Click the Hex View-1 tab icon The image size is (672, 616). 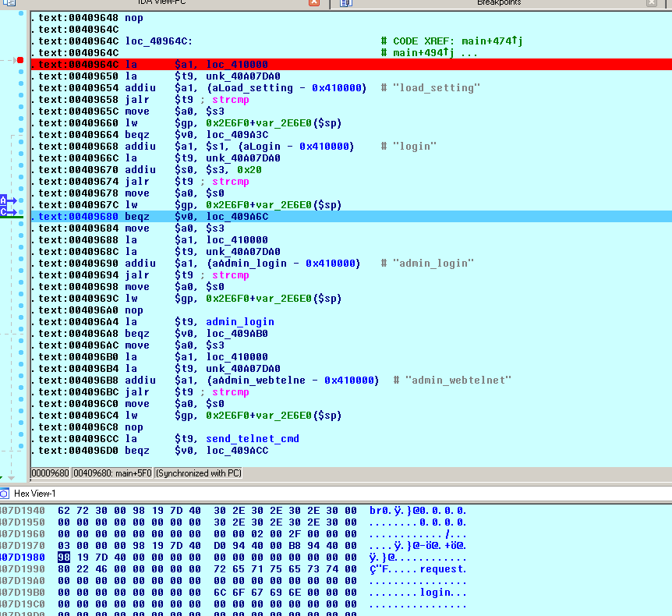pyautogui.click(x=4, y=494)
